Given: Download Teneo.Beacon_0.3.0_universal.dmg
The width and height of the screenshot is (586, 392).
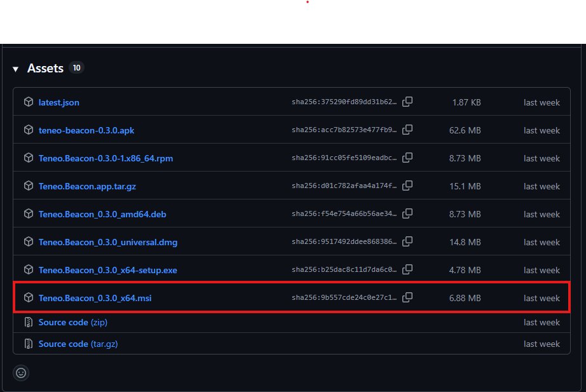Looking at the screenshot, I should click(x=108, y=242).
